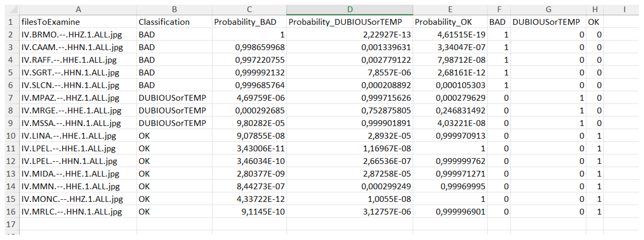Select column A header
644x240 pixels.
[78, 9]
